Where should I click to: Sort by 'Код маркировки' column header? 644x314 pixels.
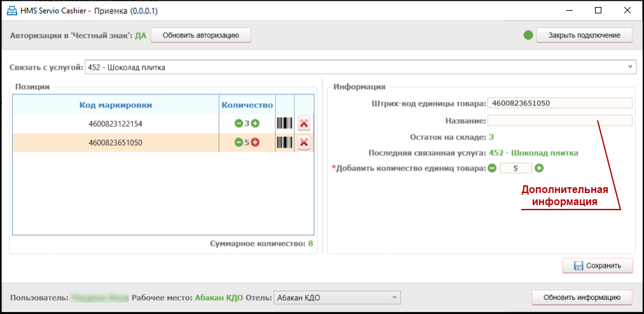pyautogui.click(x=115, y=105)
